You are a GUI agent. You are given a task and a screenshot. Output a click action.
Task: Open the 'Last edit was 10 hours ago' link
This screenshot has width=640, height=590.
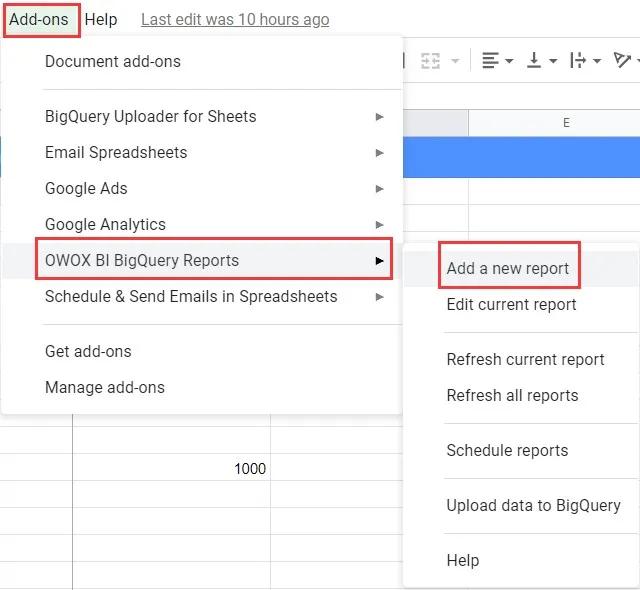(x=235, y=20)
